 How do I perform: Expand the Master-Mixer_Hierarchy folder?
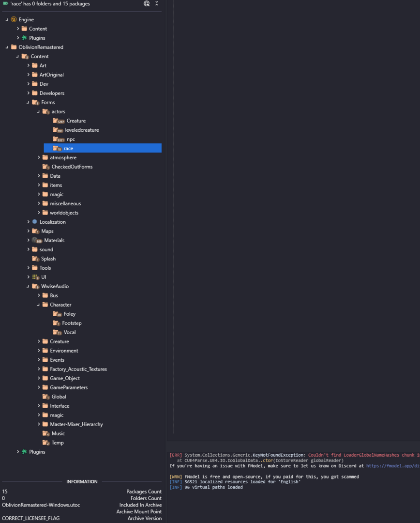point(39,424)
